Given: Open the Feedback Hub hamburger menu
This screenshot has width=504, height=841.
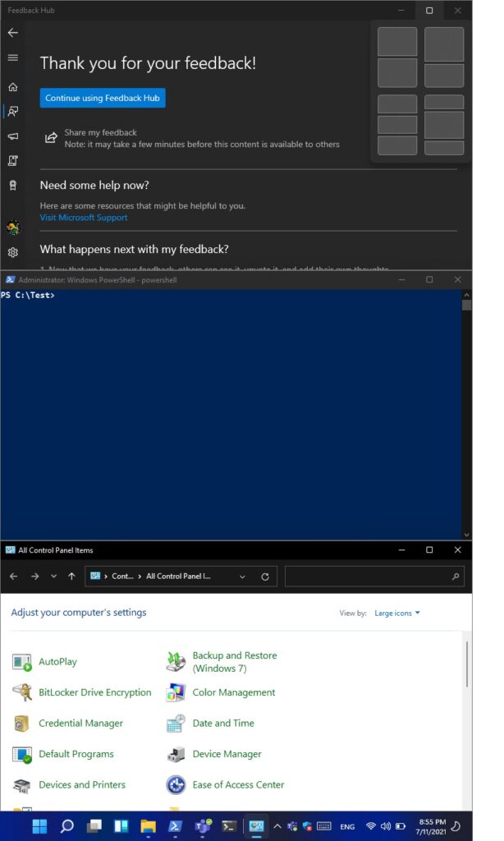Looking at the screenshot, I should pyautogui.click(x=12, y=57).
